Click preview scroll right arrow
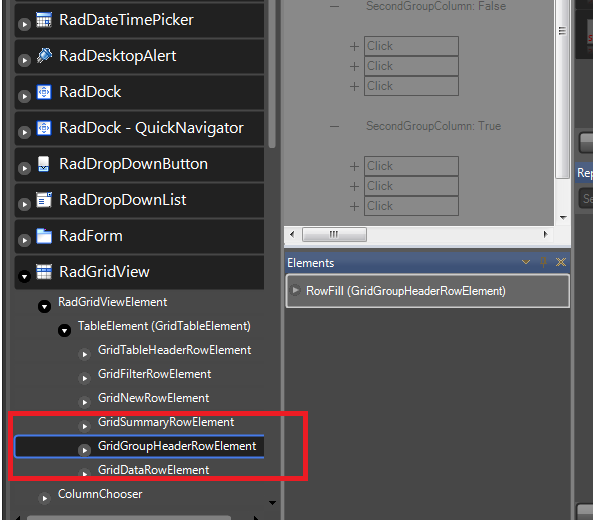Screen dimensions: 593x520 (x=545, y=234)
